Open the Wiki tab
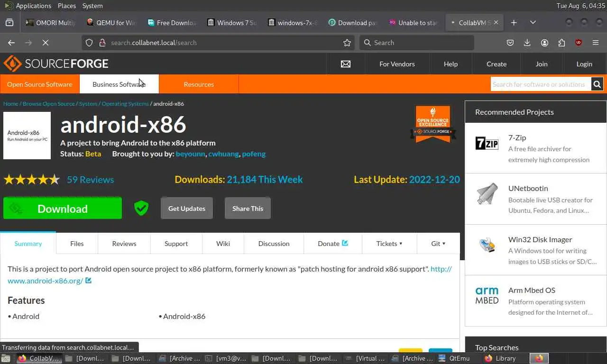 tap(223, 243)
